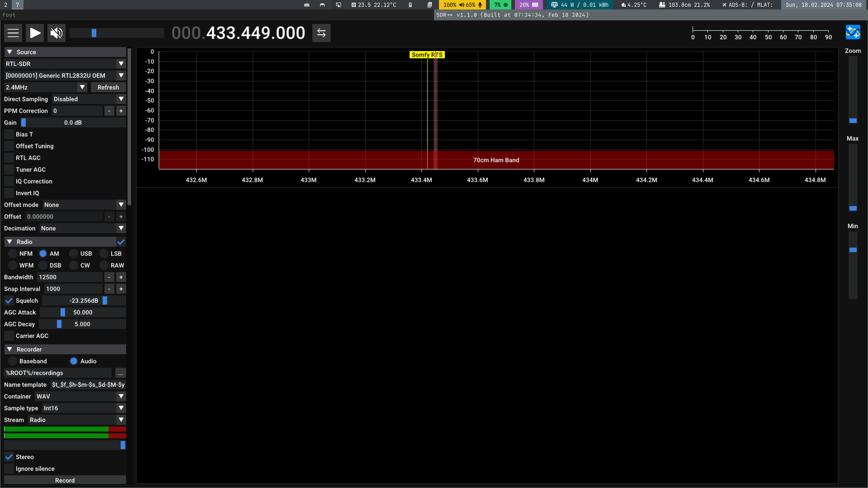
Task: Adjust the recorder audio volume slider
Action: pyautogui.click(x=65, y=445)
